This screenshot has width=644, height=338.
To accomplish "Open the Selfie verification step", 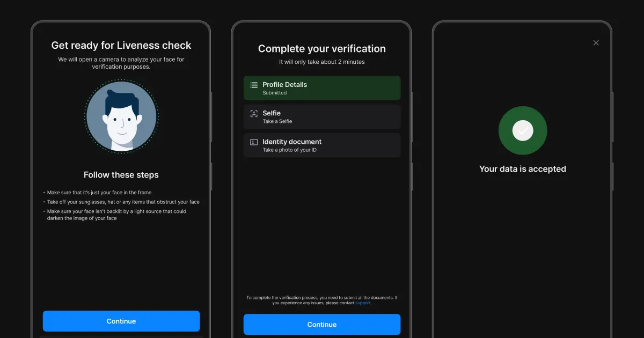I will [322, 116].
